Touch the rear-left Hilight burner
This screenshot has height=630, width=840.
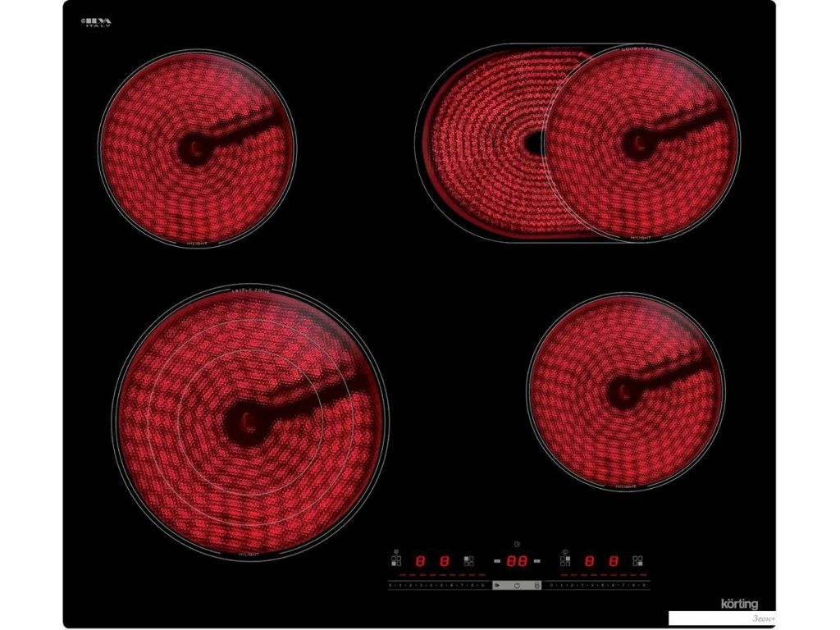pos(197,148)
